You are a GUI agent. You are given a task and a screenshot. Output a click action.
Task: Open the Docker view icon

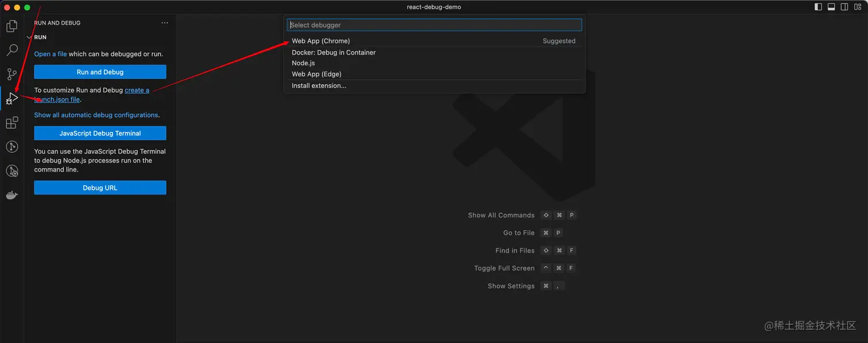click(11, 195)
